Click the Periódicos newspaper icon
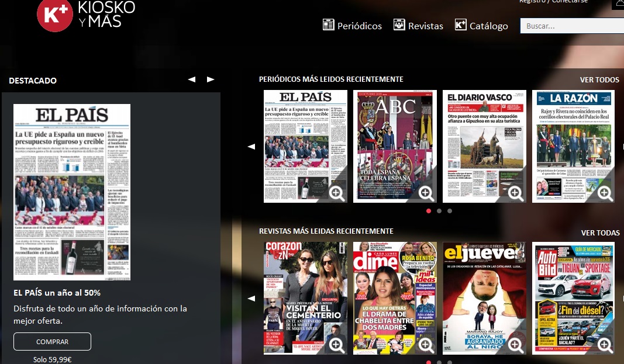 click(328, 25)
